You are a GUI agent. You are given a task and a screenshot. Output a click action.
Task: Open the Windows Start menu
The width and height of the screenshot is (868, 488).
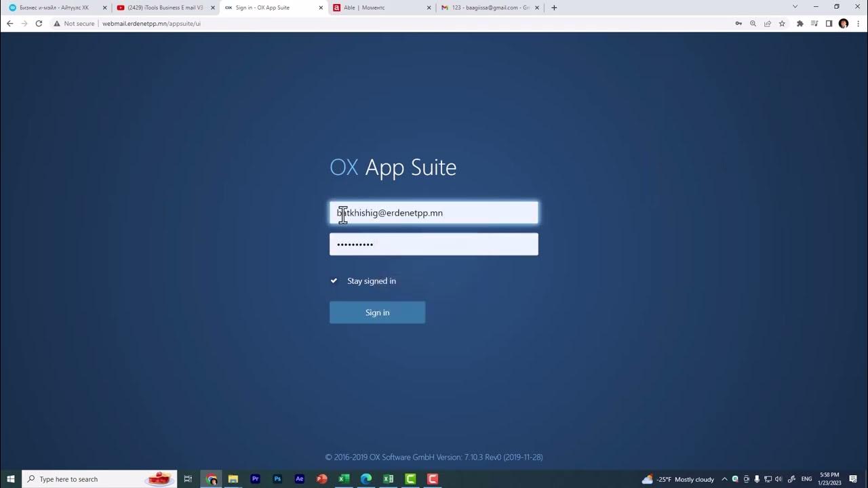(11, 479)
